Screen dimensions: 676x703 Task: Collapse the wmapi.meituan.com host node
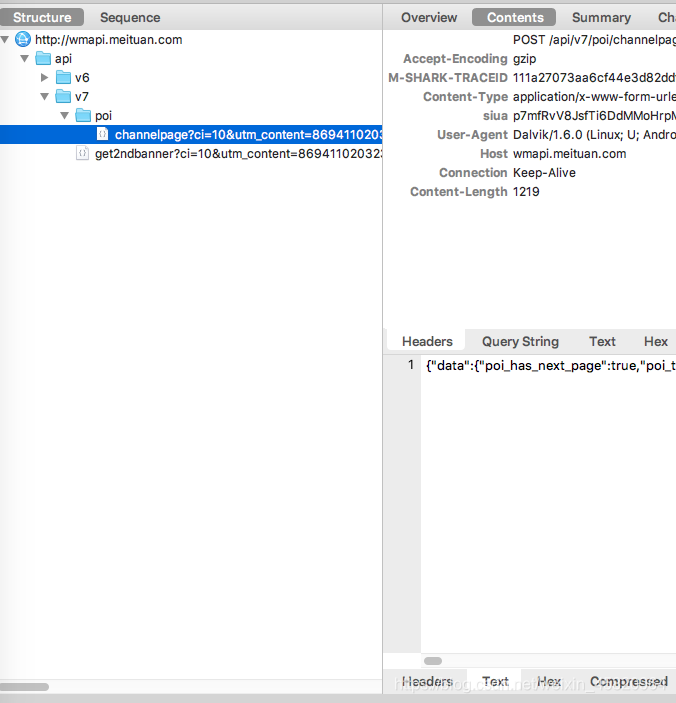5,39
